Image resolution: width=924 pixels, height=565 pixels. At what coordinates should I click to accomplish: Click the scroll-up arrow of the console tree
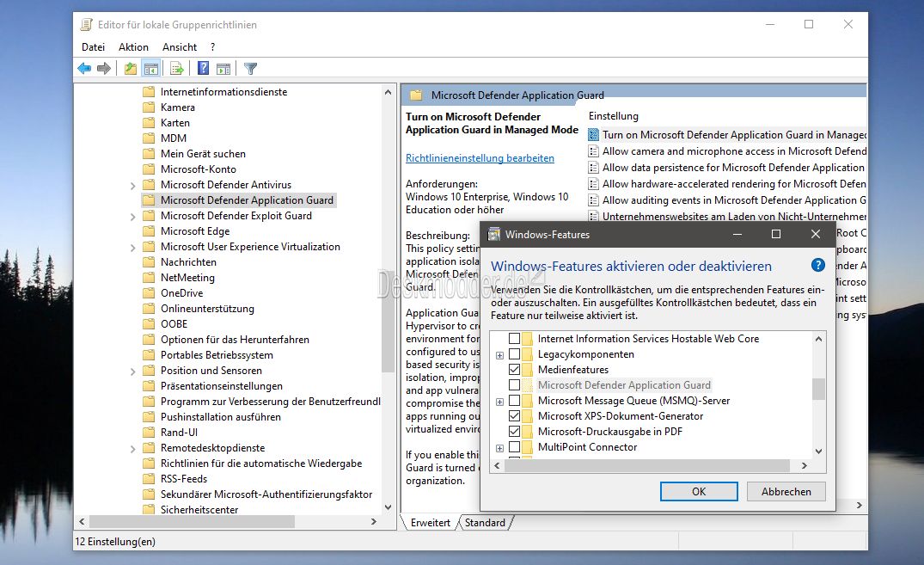tap(388, 92)
